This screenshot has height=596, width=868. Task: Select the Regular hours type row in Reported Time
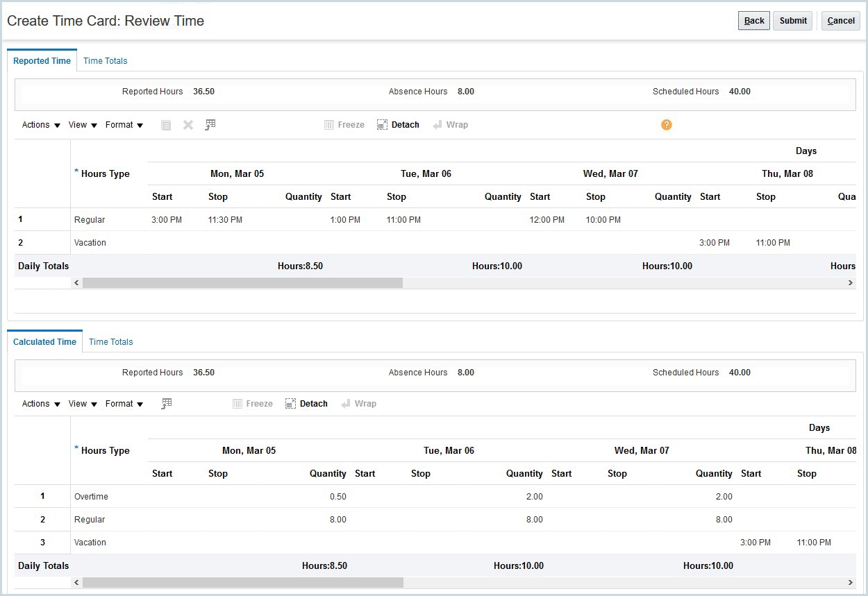(90, 219)
